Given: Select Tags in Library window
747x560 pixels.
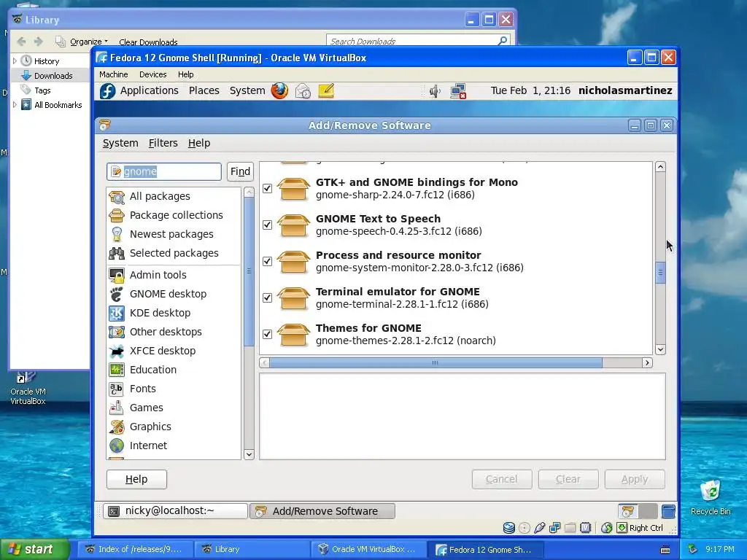Looking at the screenshot, I should click(42, 90).
